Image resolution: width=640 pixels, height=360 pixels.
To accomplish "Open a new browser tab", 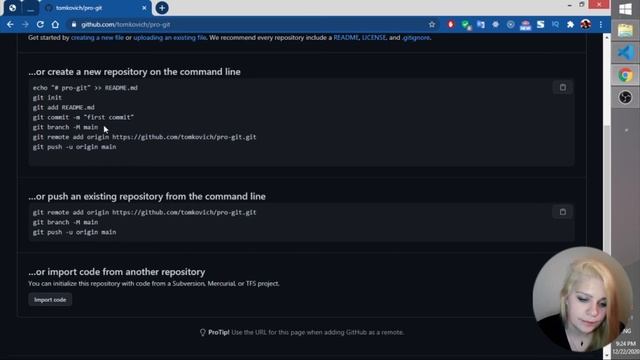I will pos(162,8).
